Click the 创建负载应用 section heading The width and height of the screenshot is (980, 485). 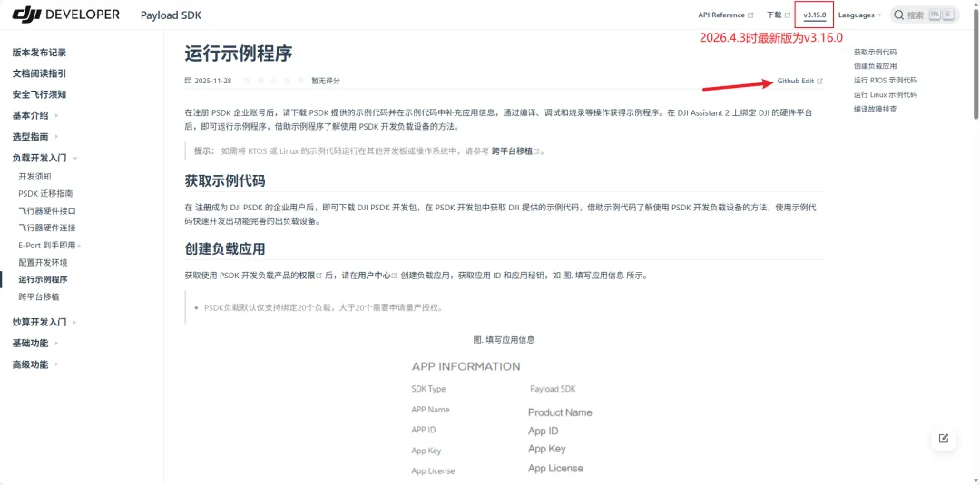click(x=225, y=249)
